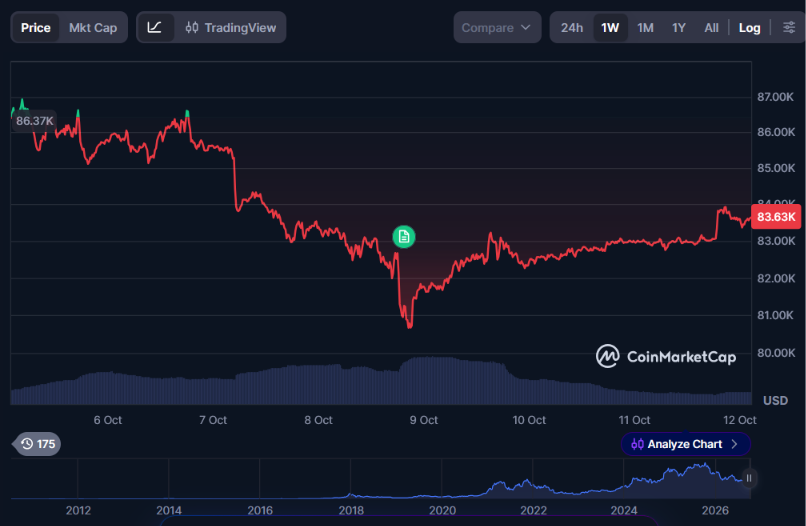Switch to line chart view icon
The image size is (806, 526).
[155, 28]
